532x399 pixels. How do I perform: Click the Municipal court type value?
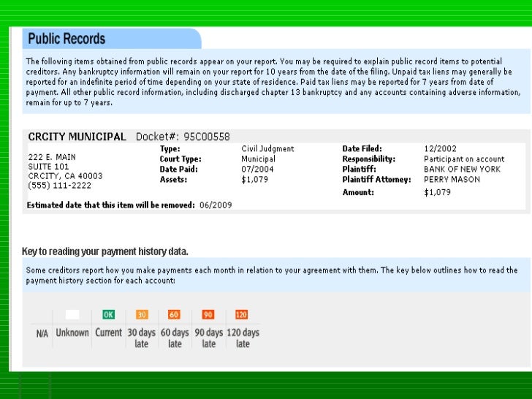click(258, 159)
